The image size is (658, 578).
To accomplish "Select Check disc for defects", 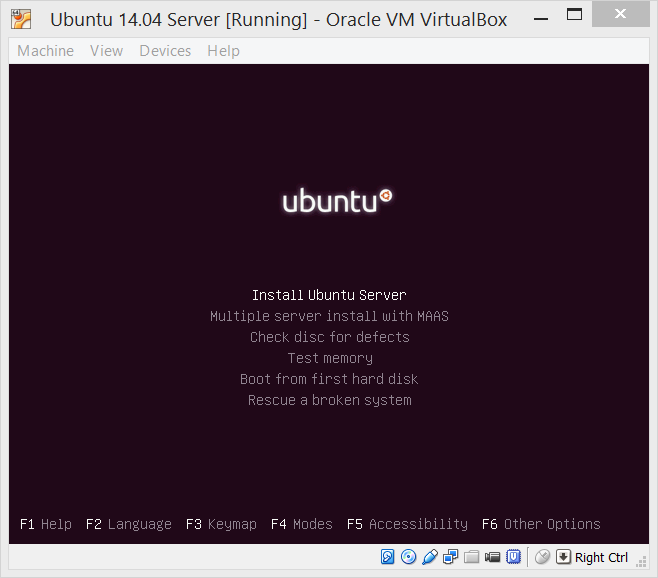I will [329, 337].
